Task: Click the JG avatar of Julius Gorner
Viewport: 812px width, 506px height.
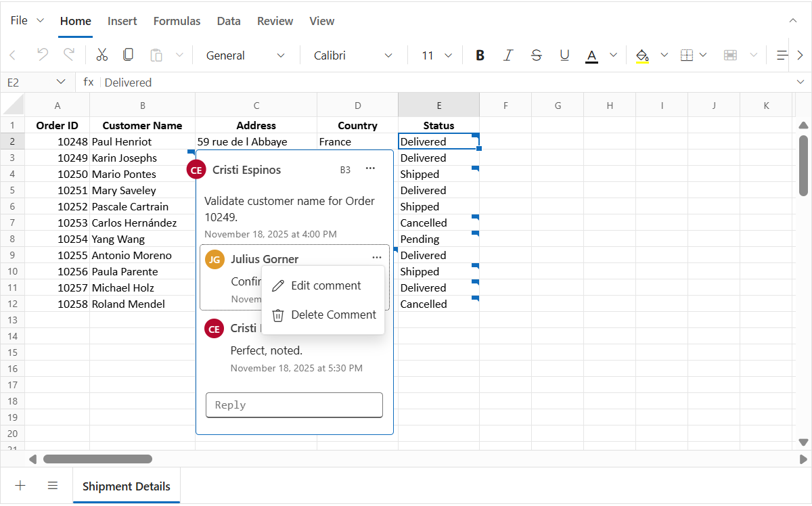Action: (215, 260)
